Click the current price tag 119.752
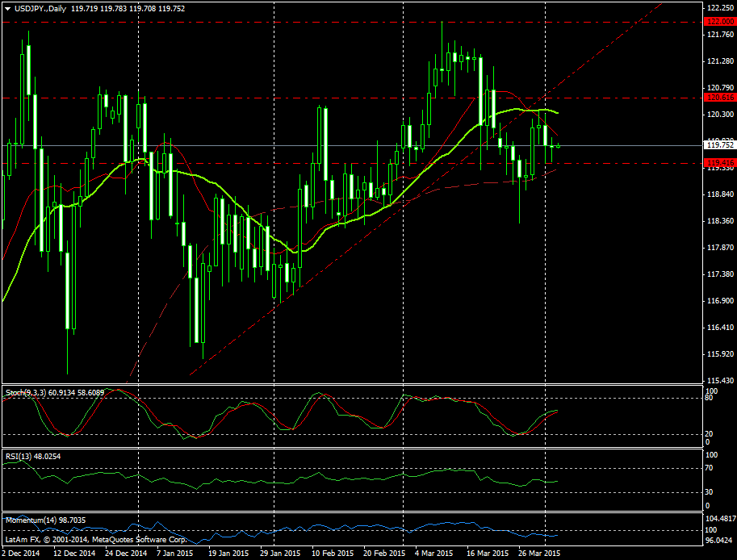 [x=718, y=145]
